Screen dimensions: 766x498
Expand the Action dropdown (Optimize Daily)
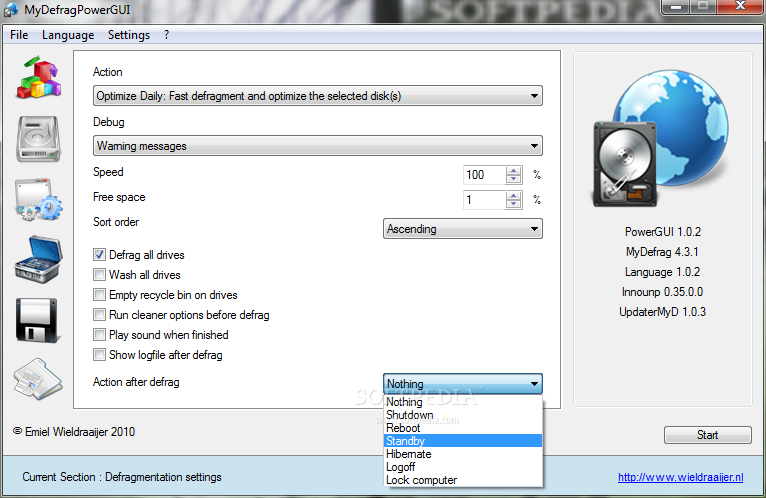click(x=318, y=96)
